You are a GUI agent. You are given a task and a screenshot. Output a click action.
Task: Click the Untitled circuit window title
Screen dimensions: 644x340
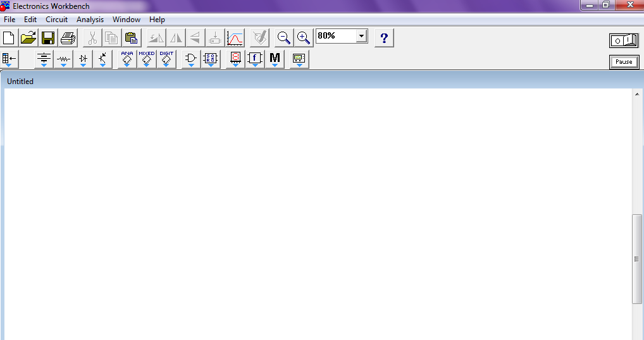coord(20,82)
